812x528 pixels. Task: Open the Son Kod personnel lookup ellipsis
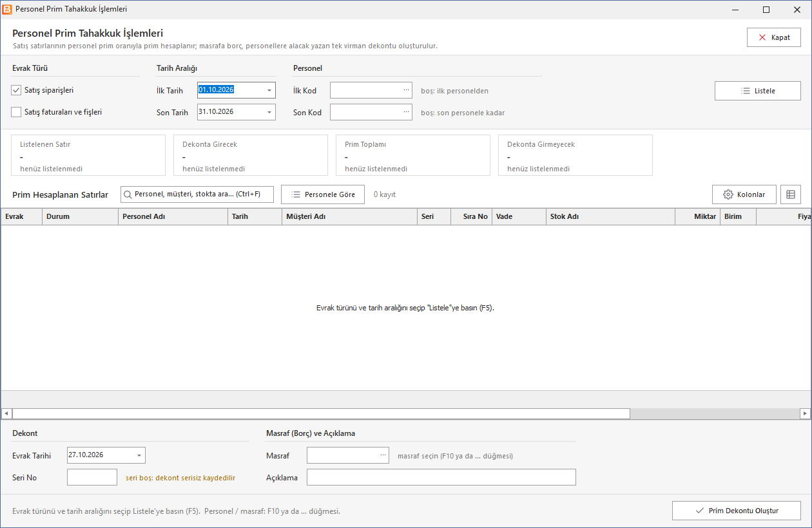point(406,112)
